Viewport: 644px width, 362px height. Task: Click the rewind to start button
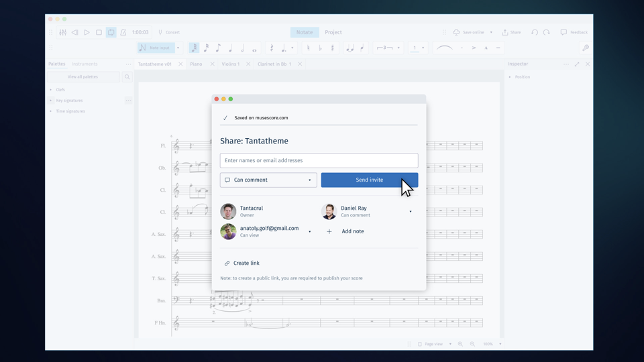(x=74, y=32)
